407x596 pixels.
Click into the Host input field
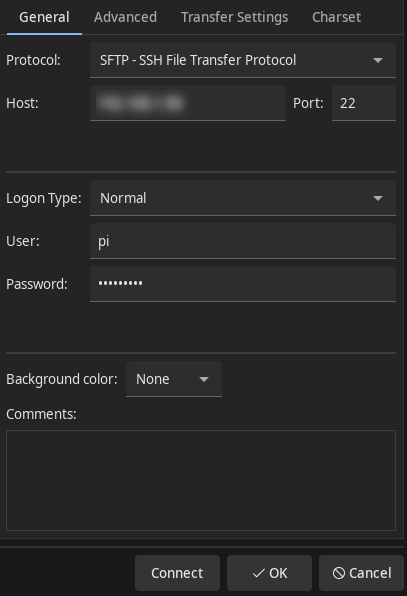click(x=188, y=103)
